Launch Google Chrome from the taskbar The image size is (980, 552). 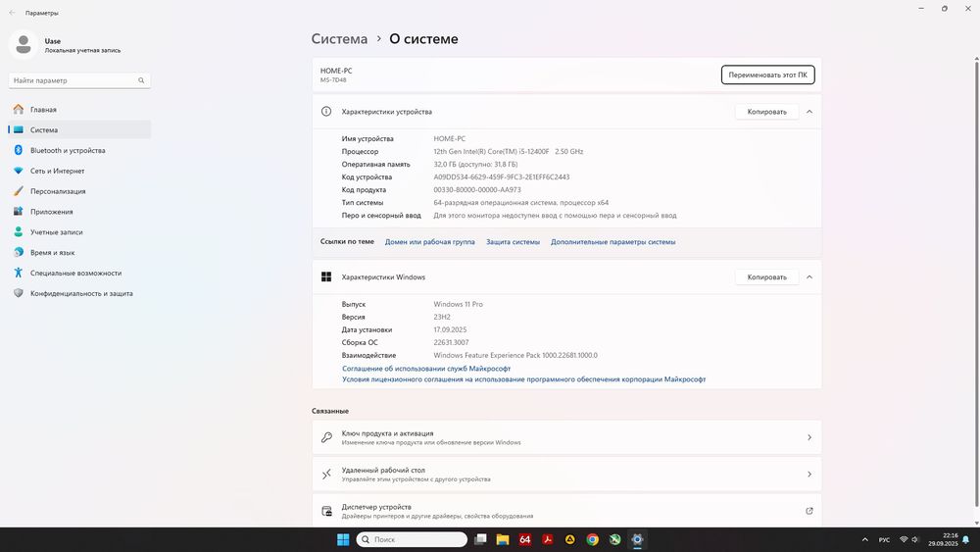click(x=593, y=539)
